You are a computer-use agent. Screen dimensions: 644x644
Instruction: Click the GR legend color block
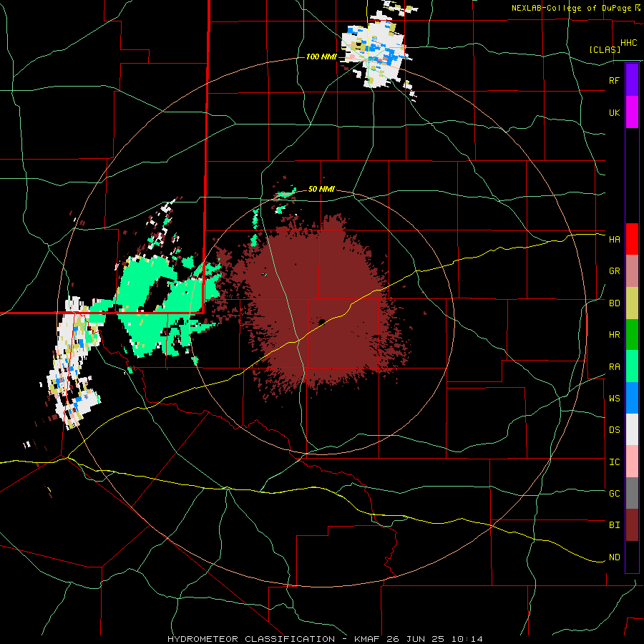point(632,271)
